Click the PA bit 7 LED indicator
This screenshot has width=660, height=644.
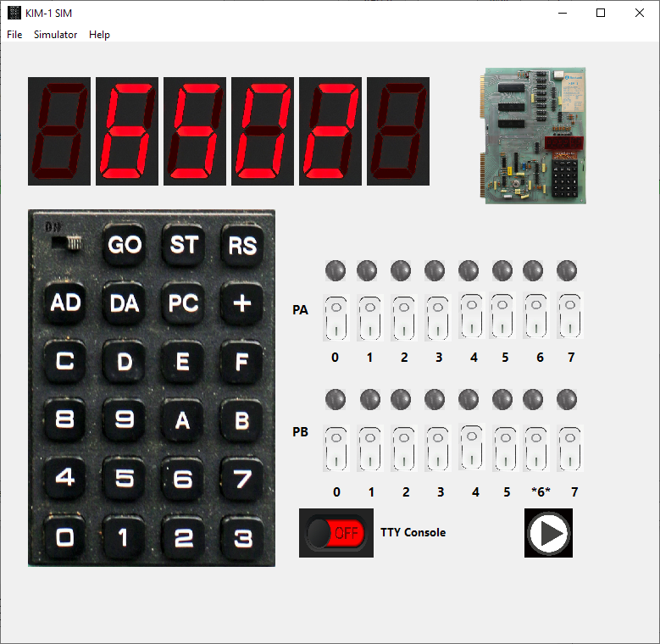(567, 270)
